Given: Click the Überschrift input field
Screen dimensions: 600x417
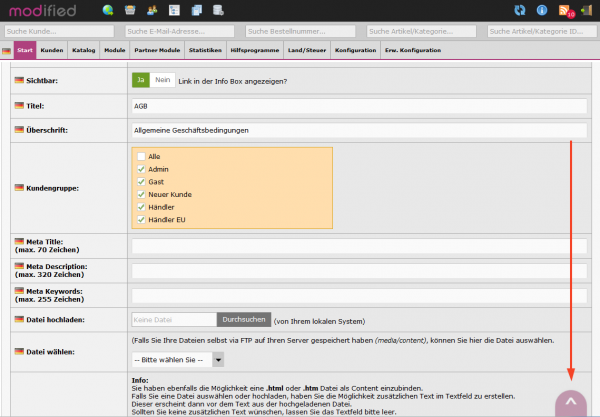Looking at the screenshot, I should (359, 130).
